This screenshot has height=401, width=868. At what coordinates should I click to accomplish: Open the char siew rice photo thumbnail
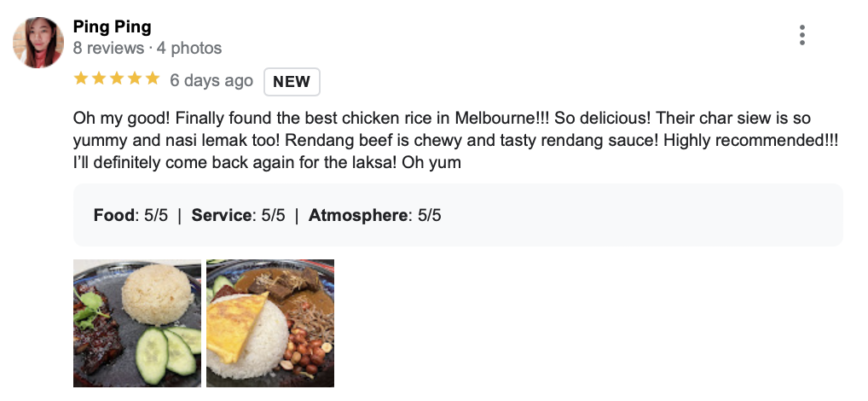137,323
